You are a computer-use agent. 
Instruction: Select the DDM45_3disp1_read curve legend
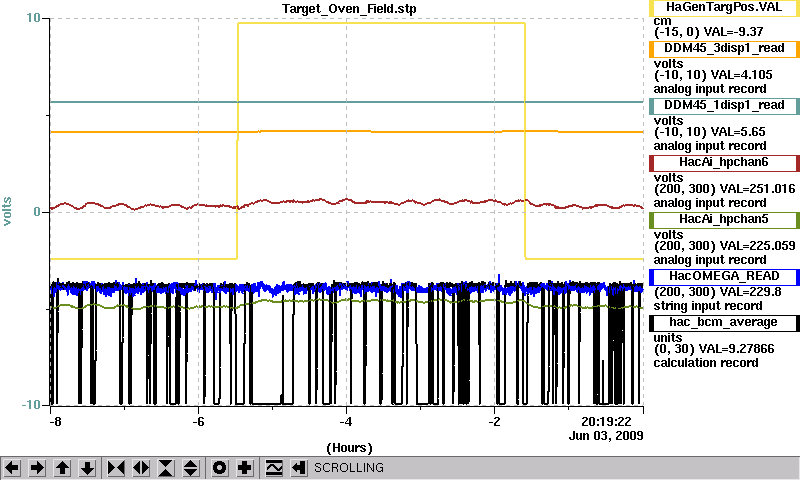(724, 48)
